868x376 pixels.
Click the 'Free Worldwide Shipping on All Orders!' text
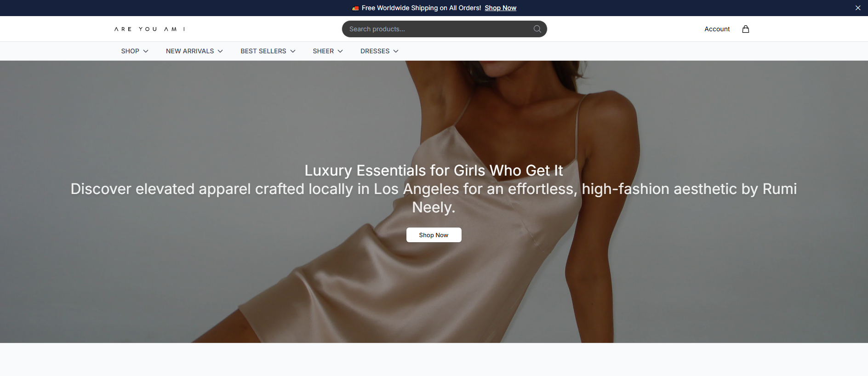tap(421, 8)
